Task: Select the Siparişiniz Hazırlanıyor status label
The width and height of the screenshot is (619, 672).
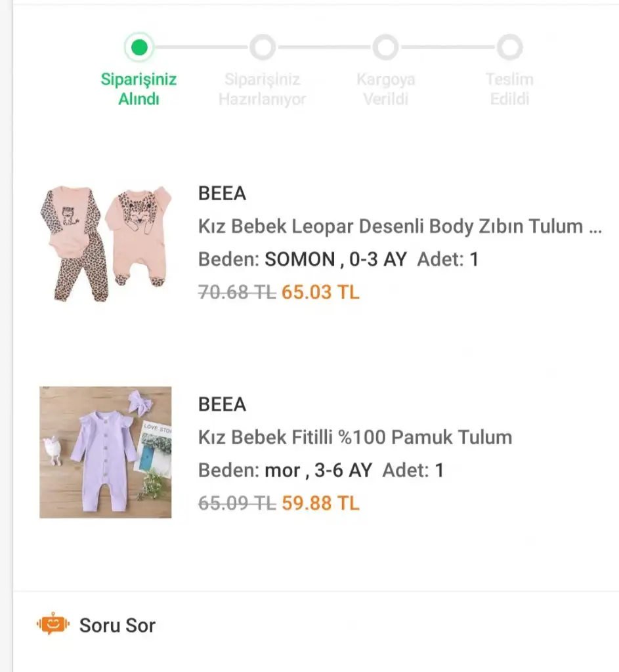Action: click(x=262, y=89)
